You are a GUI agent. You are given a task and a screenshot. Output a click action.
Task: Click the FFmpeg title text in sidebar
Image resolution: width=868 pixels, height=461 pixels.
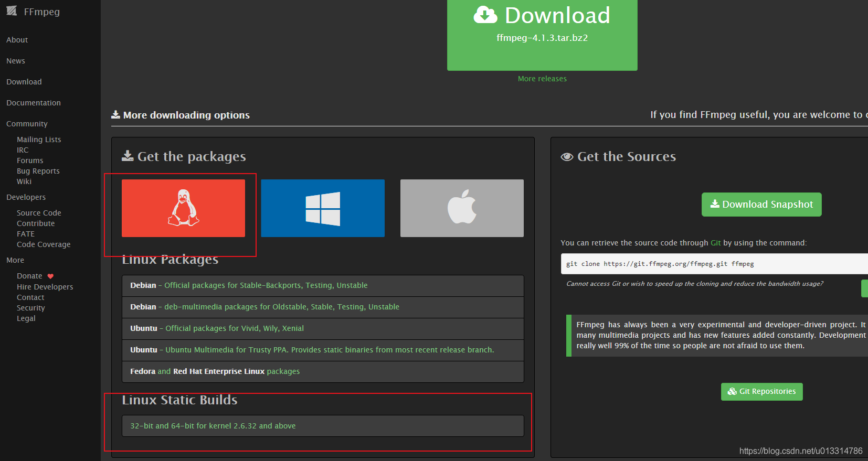click(42, 12)
